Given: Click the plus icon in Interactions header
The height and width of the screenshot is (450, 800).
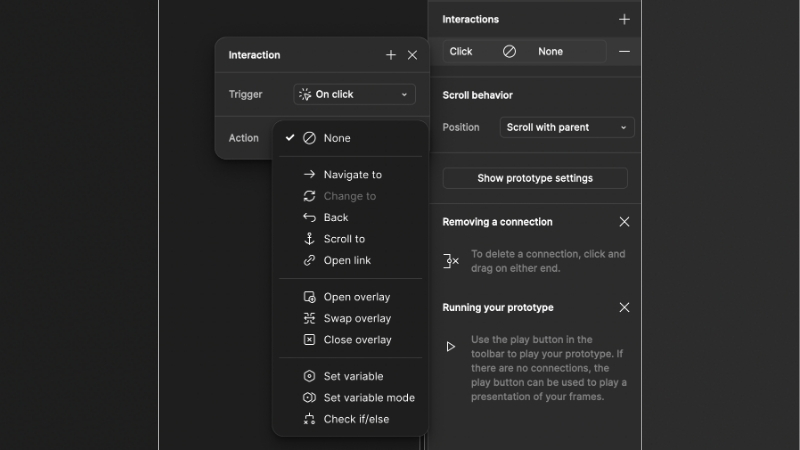Looking at the screenshot, I should pyautogui.click(x=624, y=19).
